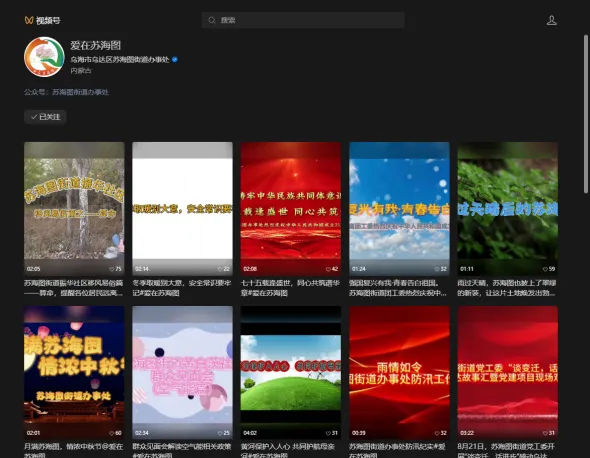Image resolution: width=590 pixels, height=458 pixels.
Task: Click the like heart on the 00:39 video
Action: click(x=436, y=433)
